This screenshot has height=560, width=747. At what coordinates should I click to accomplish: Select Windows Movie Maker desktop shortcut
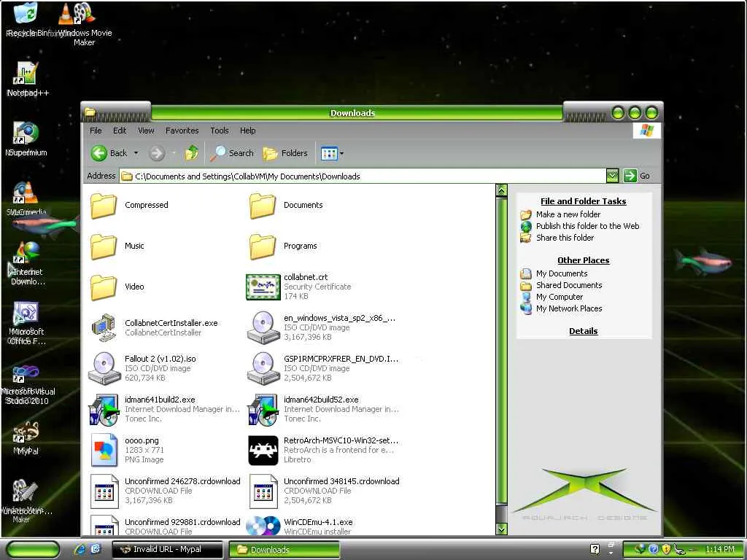(x=85, y=24)
